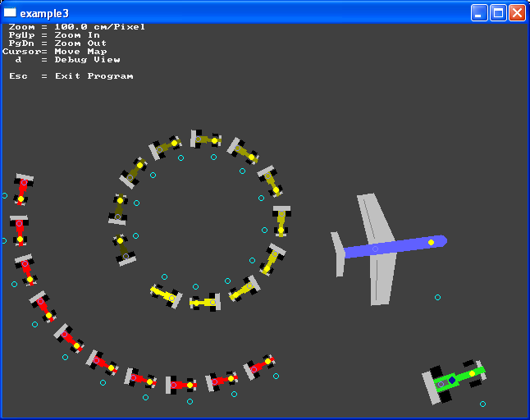Image resolution: width=530 pixels, height=420 pixels.
Task: Click the yellow dot on the airplane nose
Action: 431,242
